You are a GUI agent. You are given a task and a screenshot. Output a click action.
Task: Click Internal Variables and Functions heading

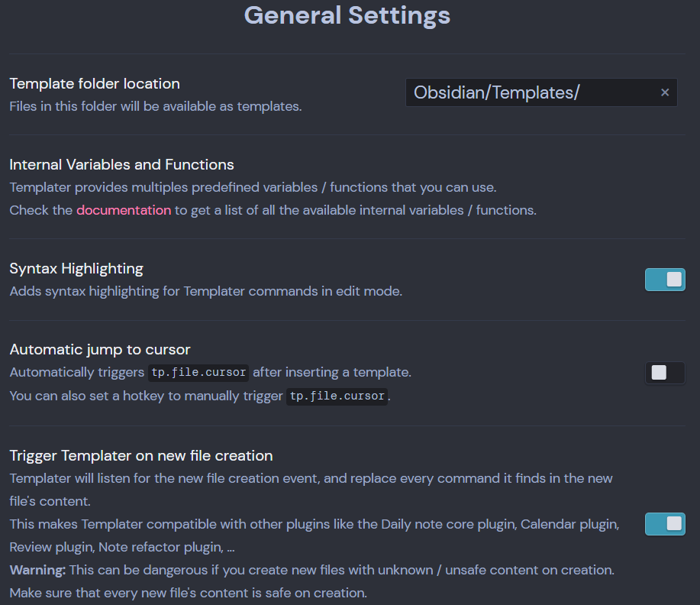click(x=121, y=164)
